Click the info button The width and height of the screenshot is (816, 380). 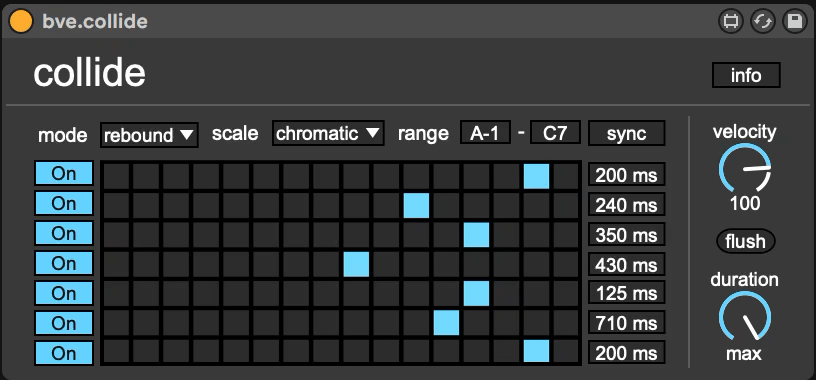pos(746,75)
